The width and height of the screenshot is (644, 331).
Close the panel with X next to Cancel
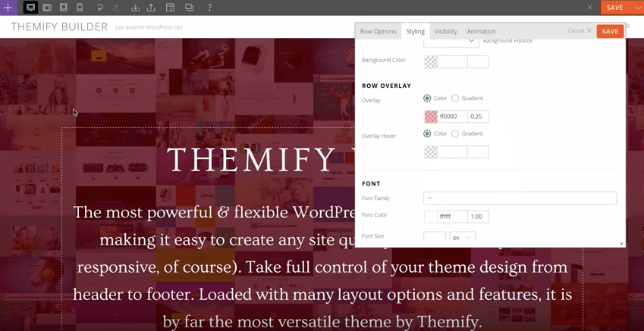589,31
